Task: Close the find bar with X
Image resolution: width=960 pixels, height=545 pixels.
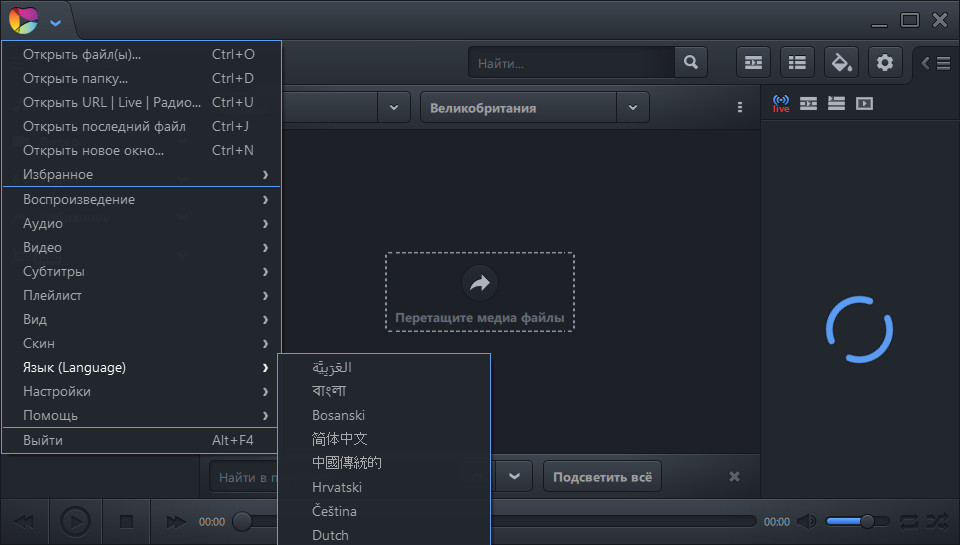Action: (x=734, y=476)
